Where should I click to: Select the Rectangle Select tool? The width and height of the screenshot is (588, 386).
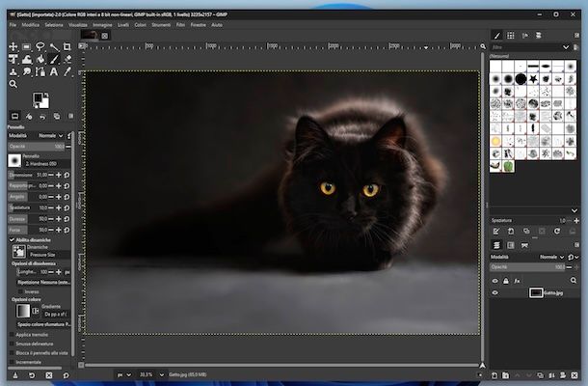pyautogui.click(x=27, y=47)
